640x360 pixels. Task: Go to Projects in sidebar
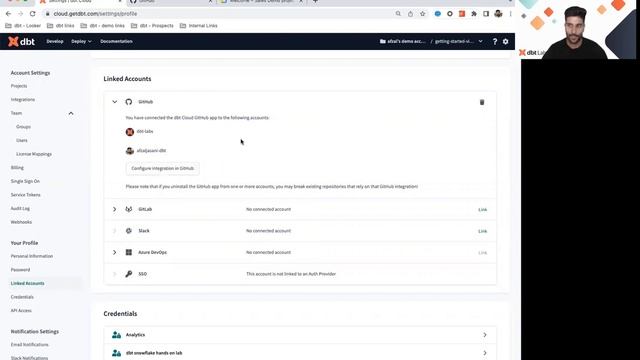pyautogui.click(x=19, y=86)
